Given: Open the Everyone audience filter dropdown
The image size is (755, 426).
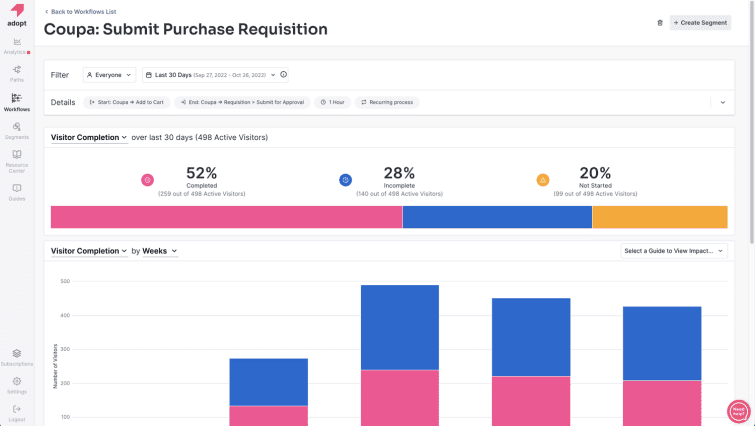Looking at the screenshot, I should click(109, 75).
